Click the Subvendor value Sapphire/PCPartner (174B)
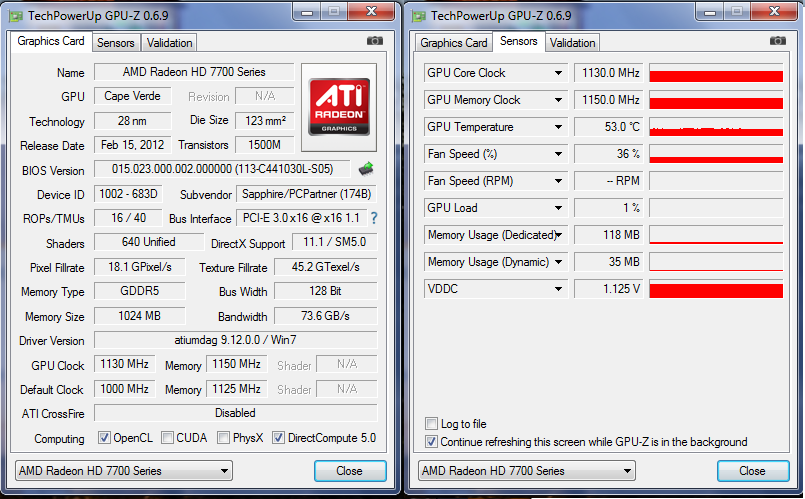 click(x=306, y=194)
